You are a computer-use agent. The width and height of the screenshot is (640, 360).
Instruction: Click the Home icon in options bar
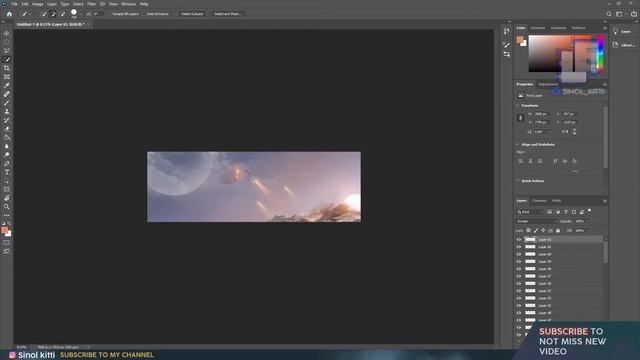click(x=9, y=14)
